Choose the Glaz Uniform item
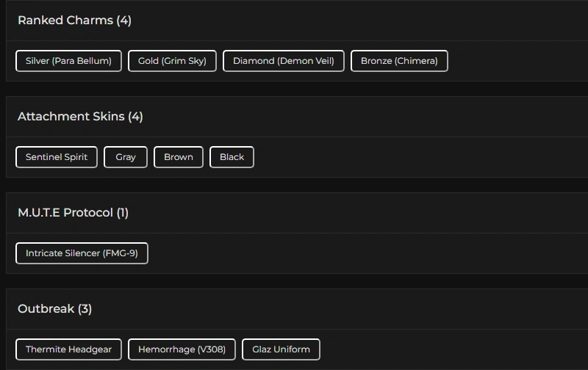This screenshot has height=370, width=588. pos(281,349)
